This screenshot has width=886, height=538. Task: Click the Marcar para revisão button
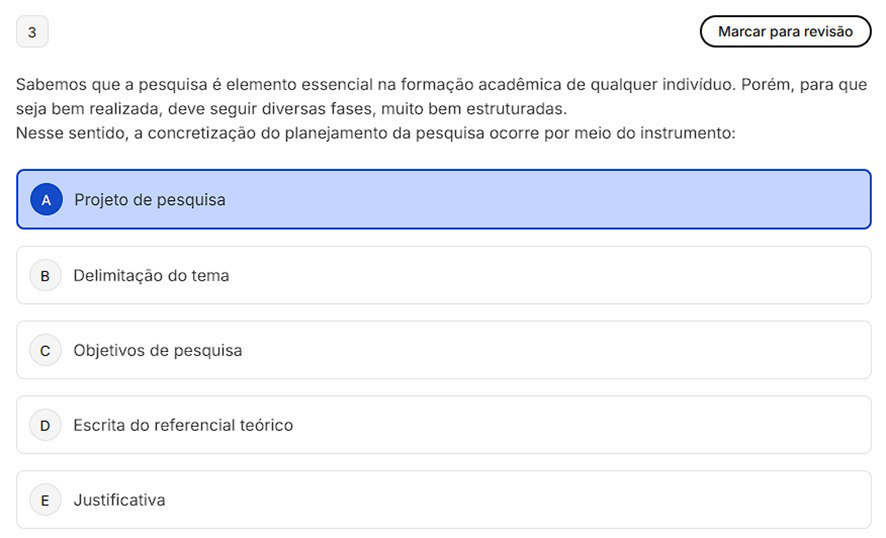(x=785, y=31)
